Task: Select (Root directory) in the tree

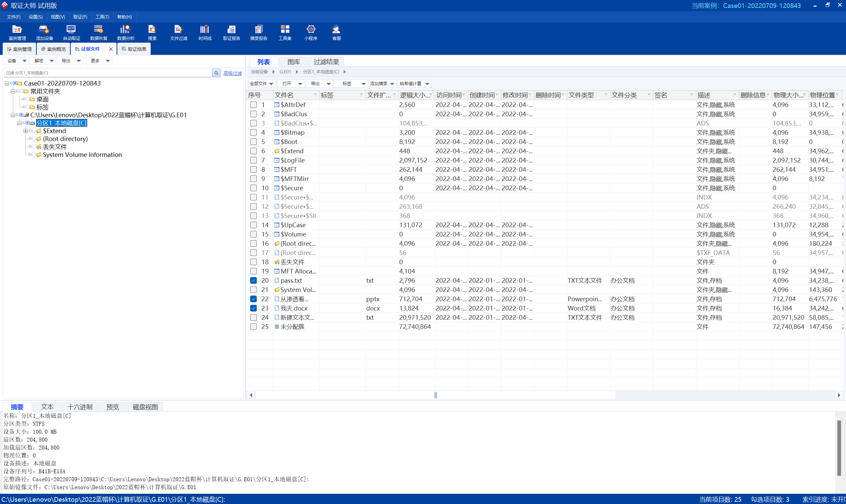Action: (x=65, y=139)
